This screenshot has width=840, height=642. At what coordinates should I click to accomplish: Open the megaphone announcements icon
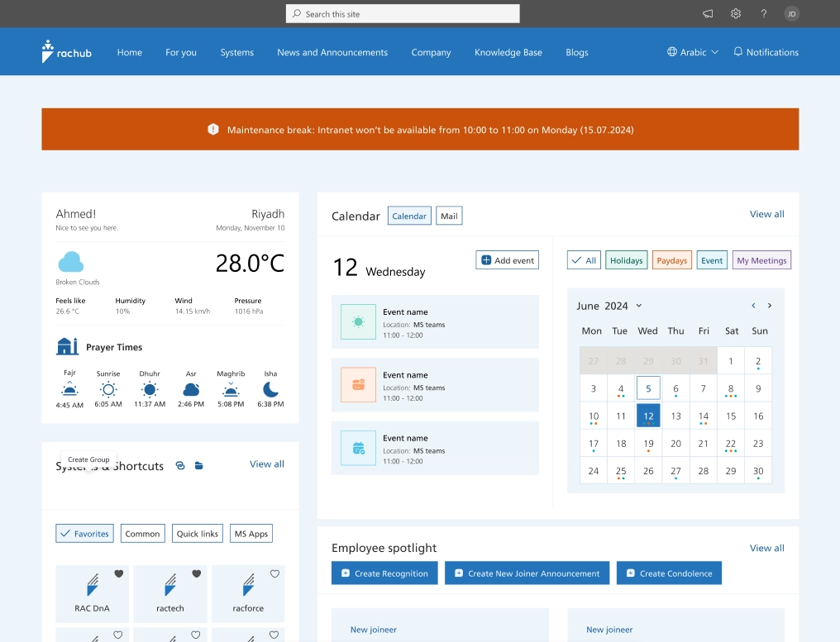coord(708,14)
